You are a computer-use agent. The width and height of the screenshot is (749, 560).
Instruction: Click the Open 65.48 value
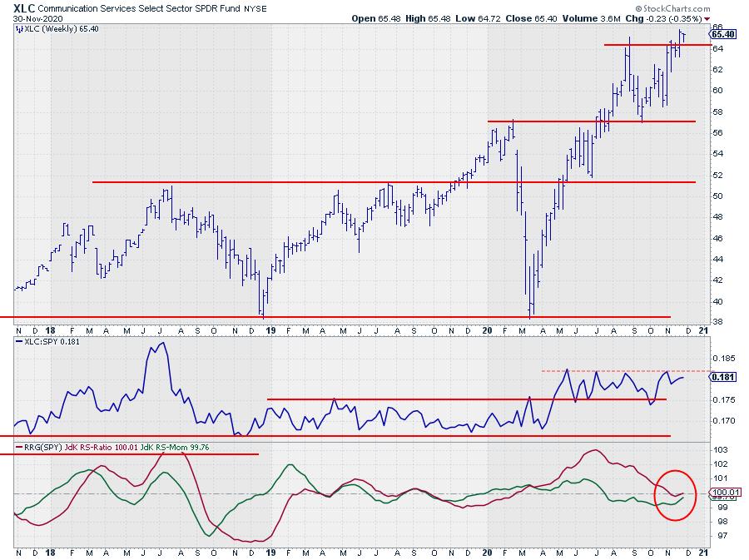(376, 18)
